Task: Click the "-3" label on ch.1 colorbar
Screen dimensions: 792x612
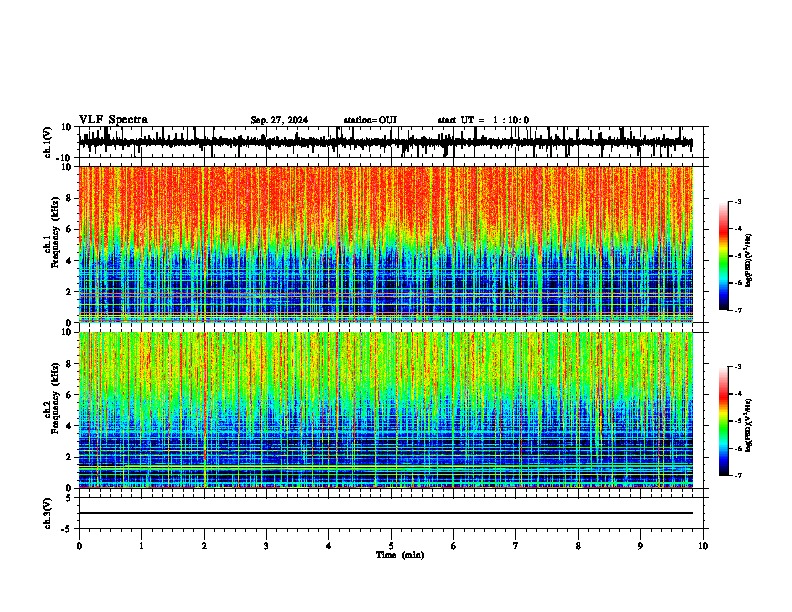Action: click(737, 202)
